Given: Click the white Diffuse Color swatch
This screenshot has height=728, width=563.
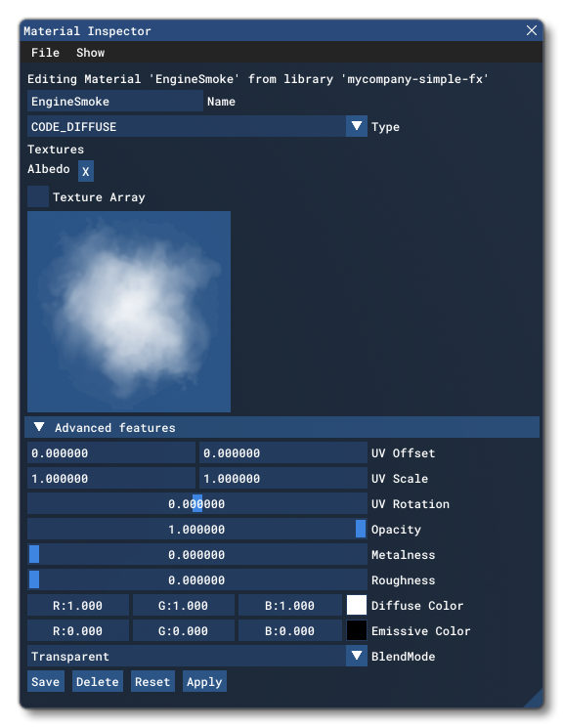Looking at the screenshot, I should 357,605.
